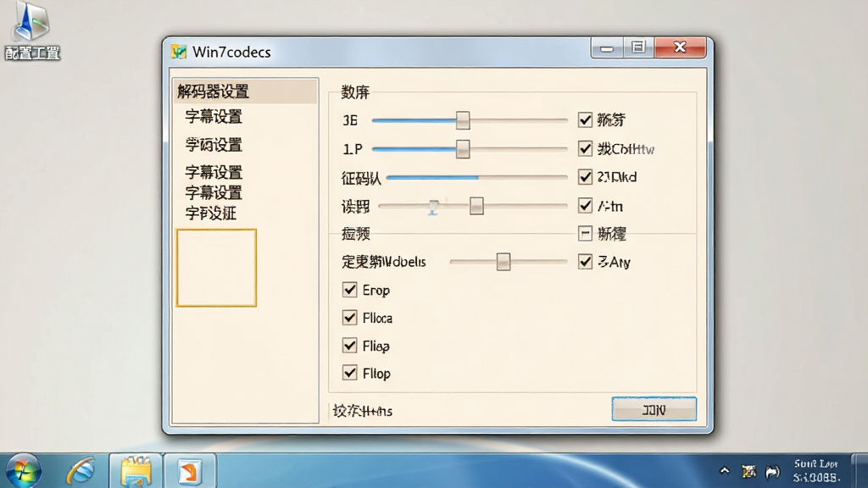The height and width of the screenshot is (488, 868).
Task: Open the 配置工置 desktop shortcut icon
Action: (31, 30)
